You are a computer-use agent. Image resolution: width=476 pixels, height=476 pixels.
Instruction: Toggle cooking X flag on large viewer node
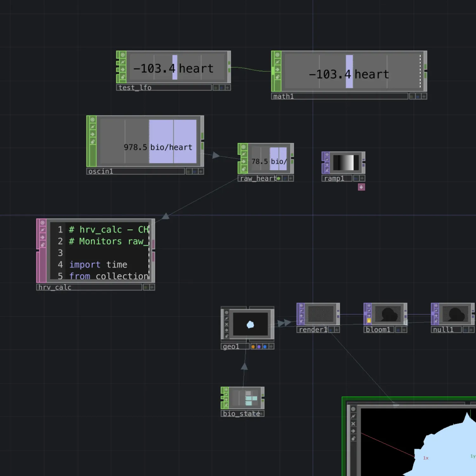(353, 424)
